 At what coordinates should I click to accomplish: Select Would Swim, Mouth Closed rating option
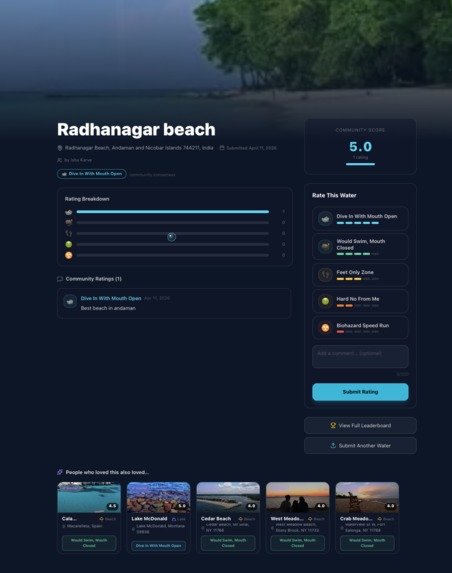click(x=360, y=247)
